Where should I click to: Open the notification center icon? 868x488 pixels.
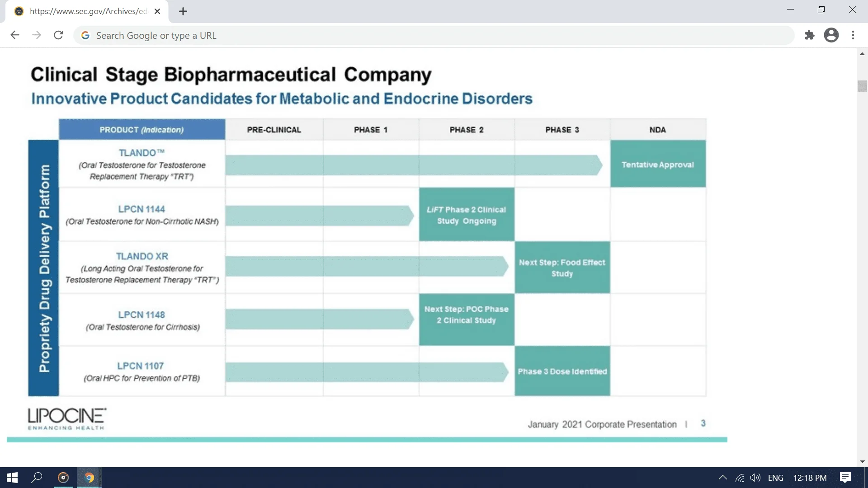[845, 478]
